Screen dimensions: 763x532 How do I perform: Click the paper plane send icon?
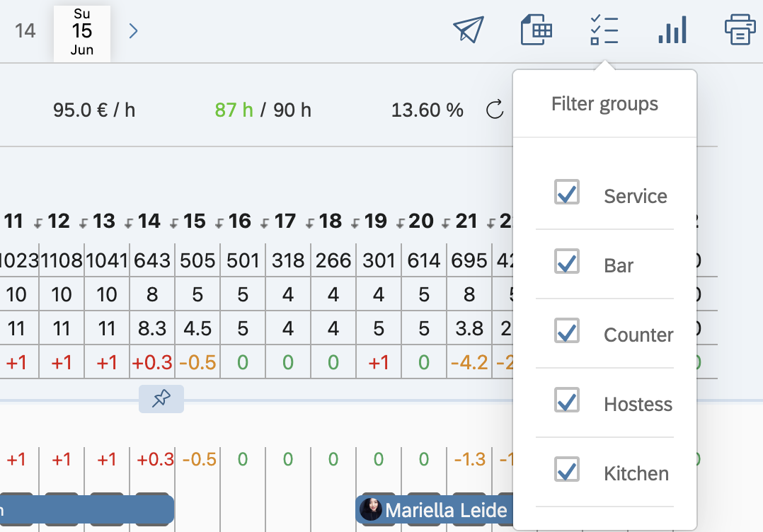468,30
